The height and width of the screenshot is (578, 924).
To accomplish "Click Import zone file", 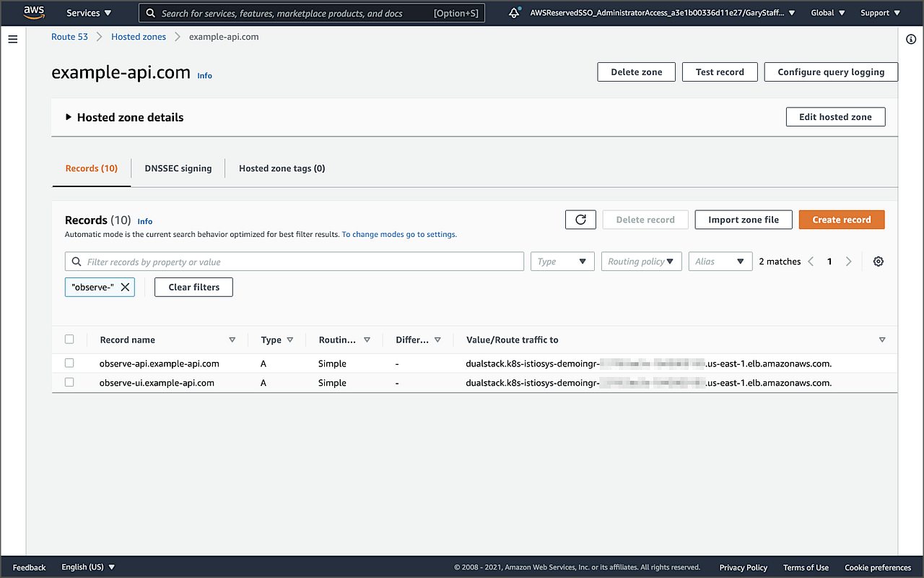I will pos(744,220).
